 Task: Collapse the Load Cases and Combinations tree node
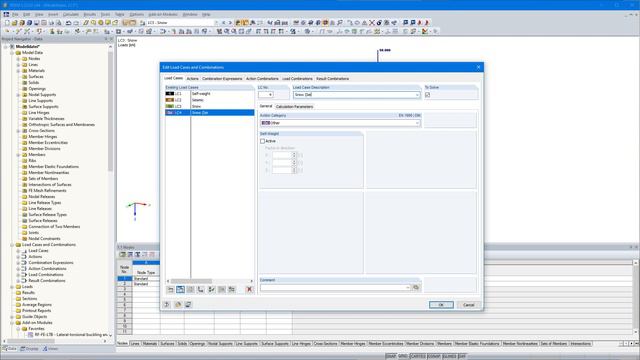[12, 245]
